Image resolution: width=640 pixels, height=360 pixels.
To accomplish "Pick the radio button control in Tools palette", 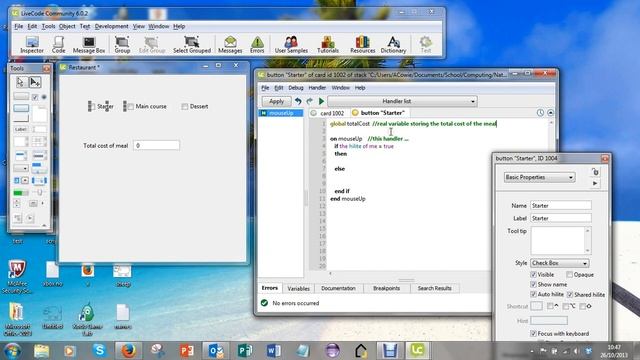I will tap(44, 97).
